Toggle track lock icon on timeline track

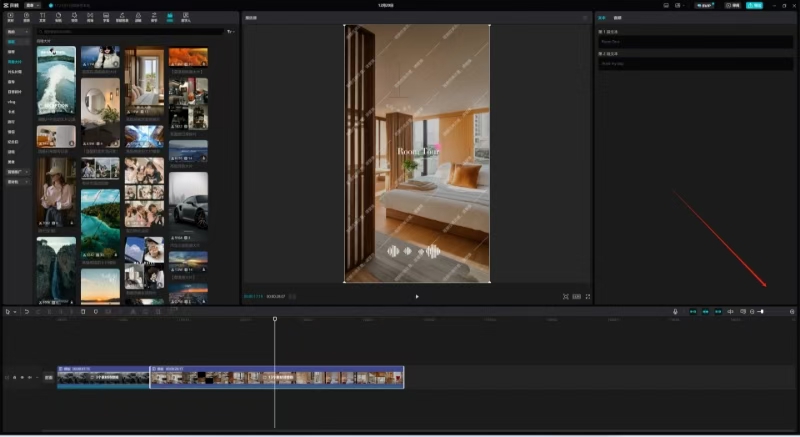(14, 378)
